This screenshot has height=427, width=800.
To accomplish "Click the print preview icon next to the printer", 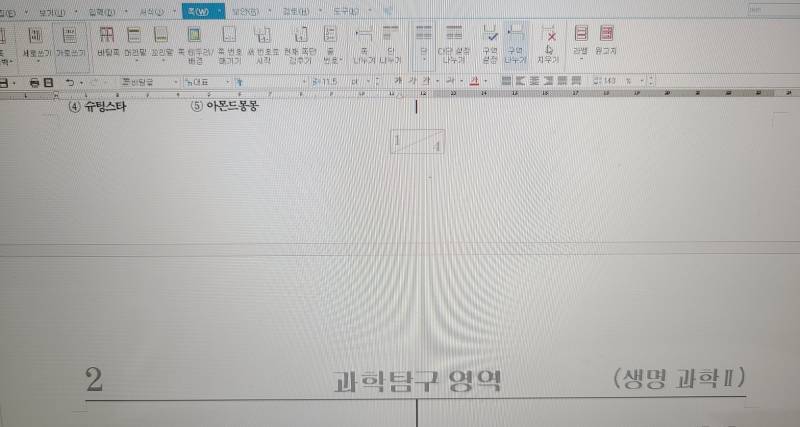I will coord(48,83).
